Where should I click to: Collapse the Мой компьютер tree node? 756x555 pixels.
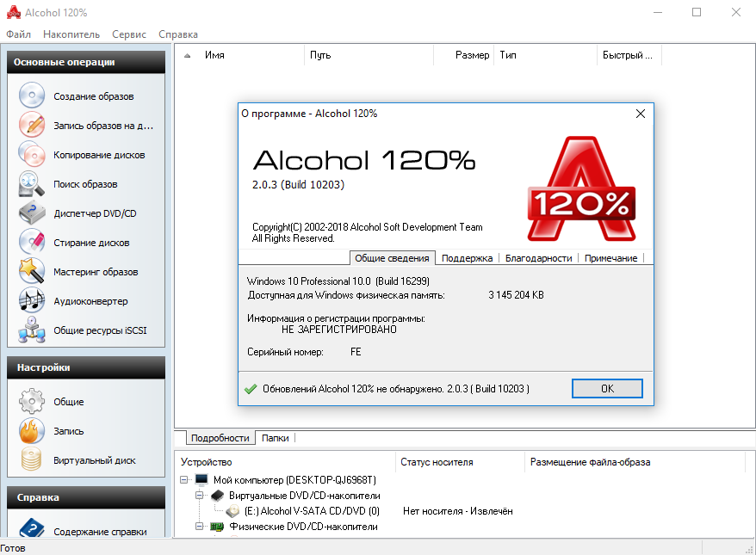tap(183, 480)
